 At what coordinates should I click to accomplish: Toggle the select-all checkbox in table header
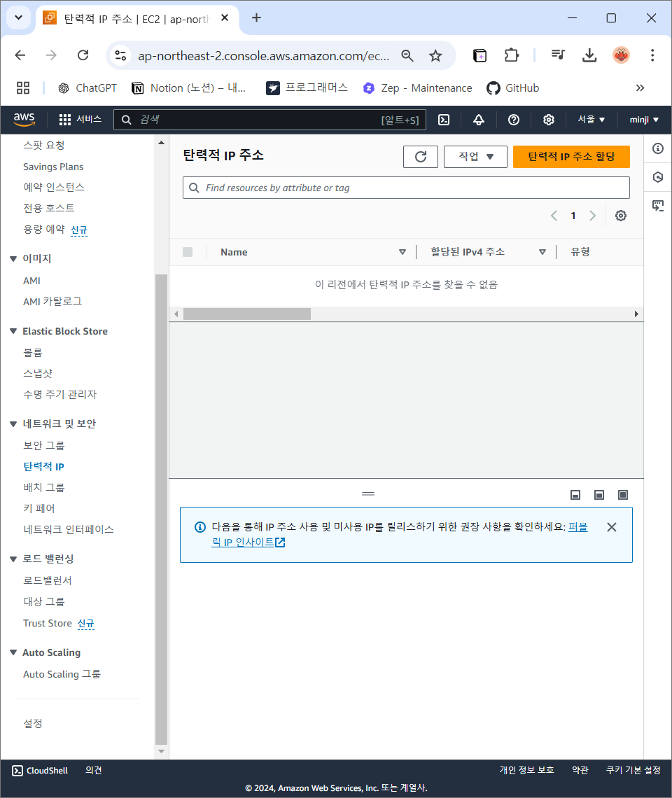[188, 252]
